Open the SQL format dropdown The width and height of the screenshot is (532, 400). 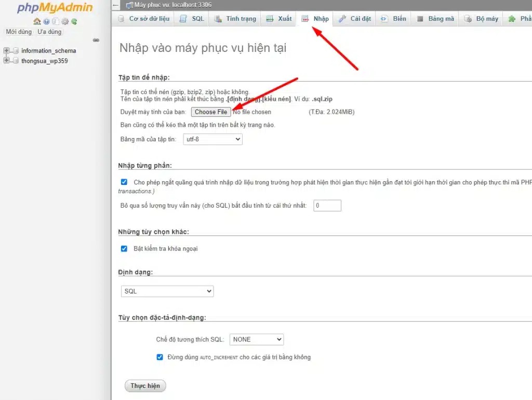click(x=167, y=291)
